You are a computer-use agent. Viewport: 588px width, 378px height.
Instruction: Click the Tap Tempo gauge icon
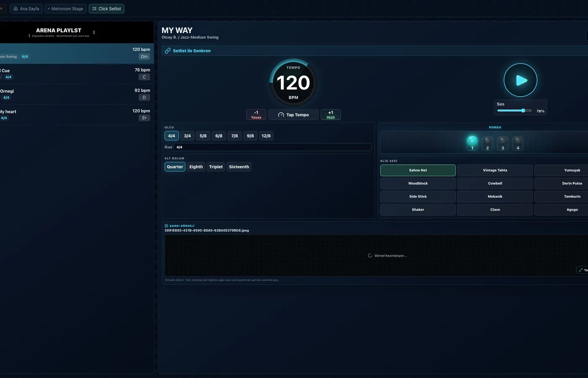(281, 115)
